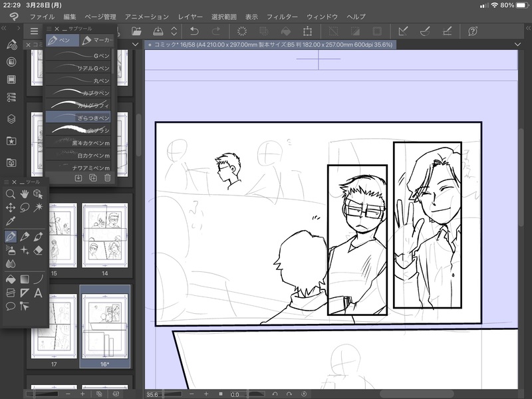The width and height of the screenshot is (532, 399).
Task: Open the 編集 menu
Action: point(70,17)
